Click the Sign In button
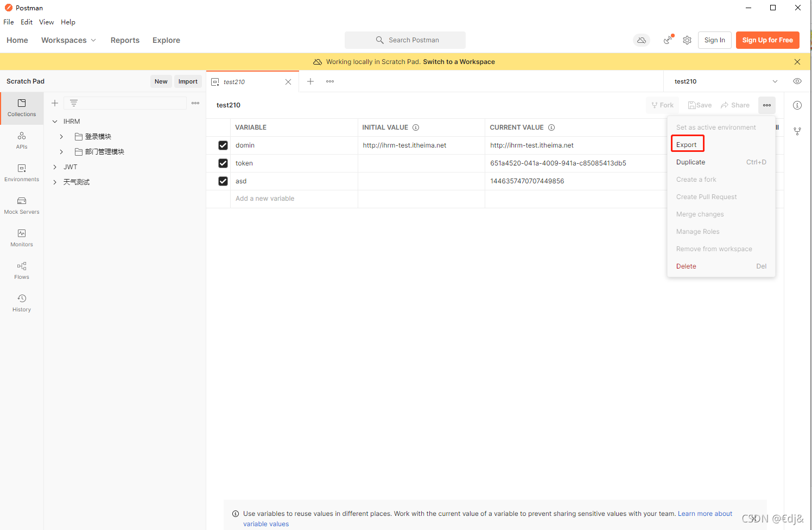Image resolution: width=812 pixels, height=530 pixels. click(x=715, y=40)
